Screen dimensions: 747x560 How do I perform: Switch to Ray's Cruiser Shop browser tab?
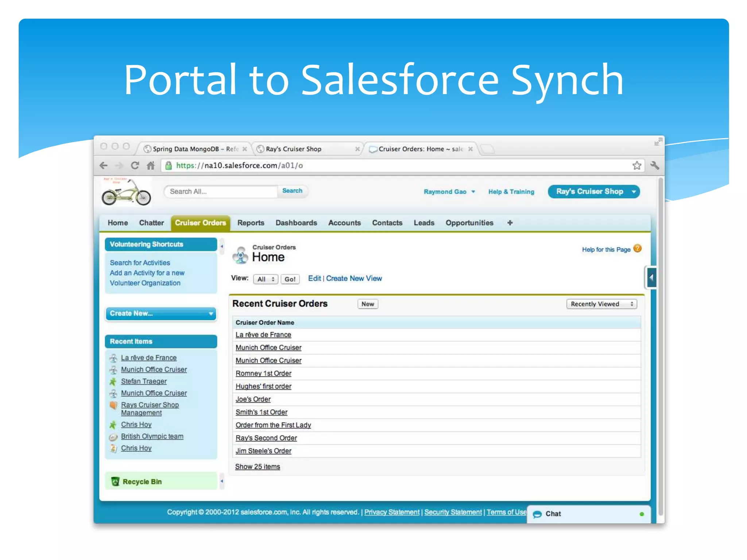click(307, 149)
